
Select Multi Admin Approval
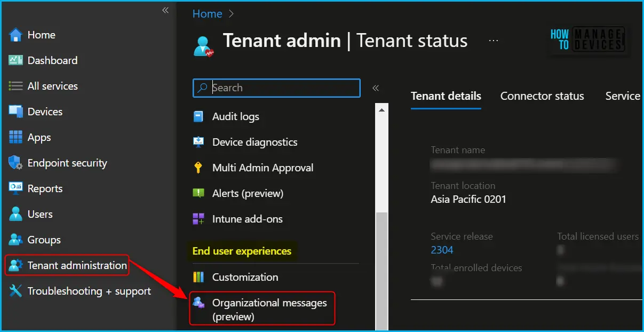coord(263,168)
